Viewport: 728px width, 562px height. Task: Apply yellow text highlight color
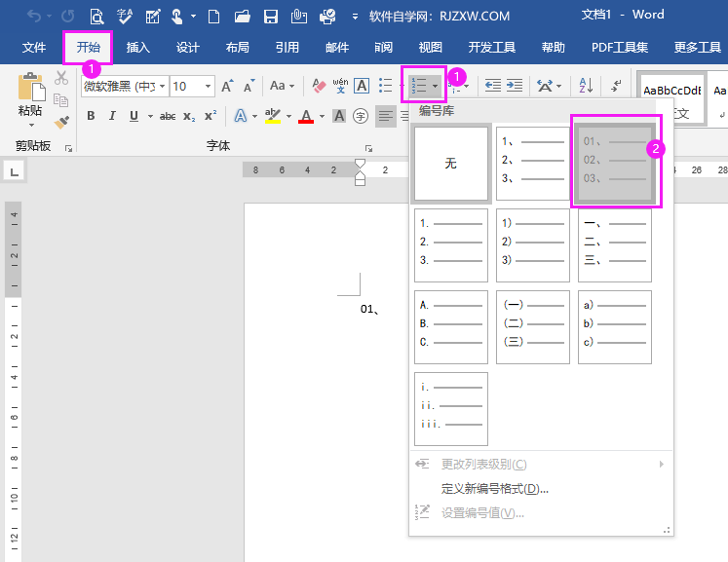[273, 116]
